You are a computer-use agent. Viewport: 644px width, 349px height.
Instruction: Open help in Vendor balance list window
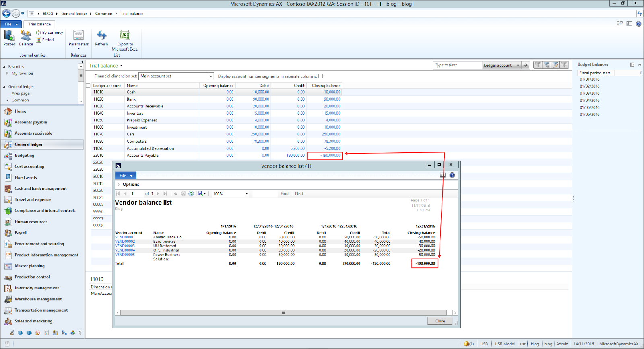(452, 175)
